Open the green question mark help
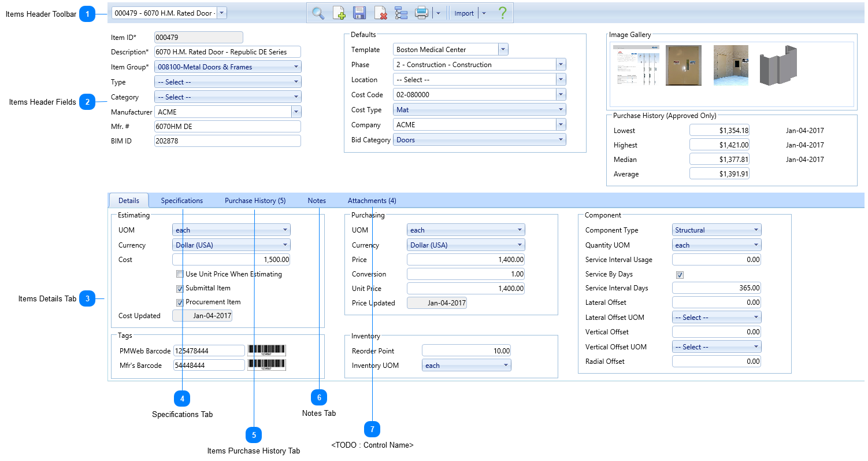This screenshot has height=461, width=868. pos(502,13)
